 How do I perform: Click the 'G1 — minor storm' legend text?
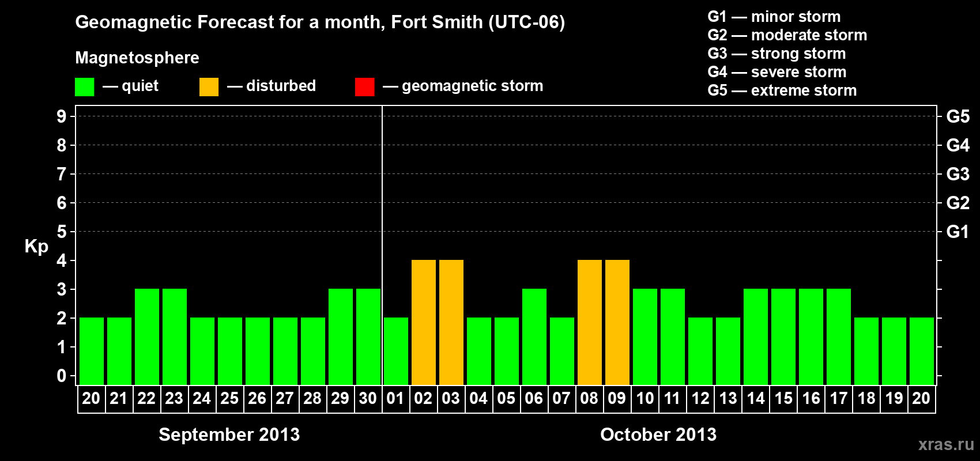pyautogui.click(x=774, y=17)
